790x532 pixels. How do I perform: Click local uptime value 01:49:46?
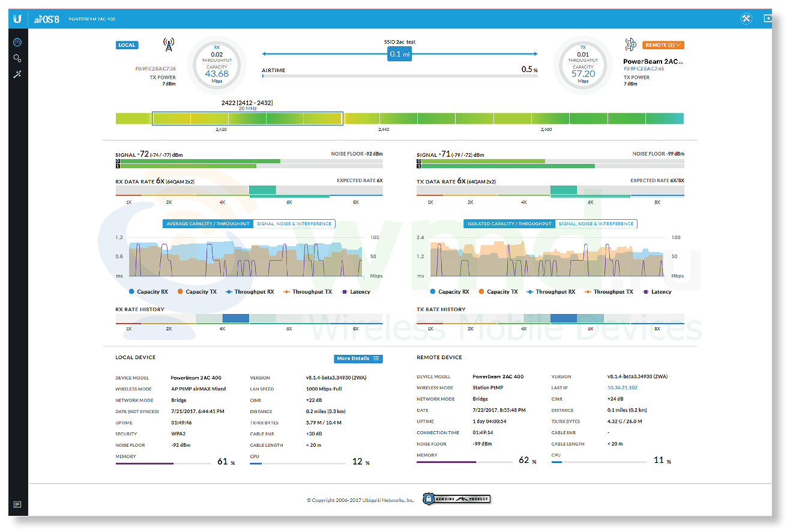pyautogui.click(x=181, y=423)
